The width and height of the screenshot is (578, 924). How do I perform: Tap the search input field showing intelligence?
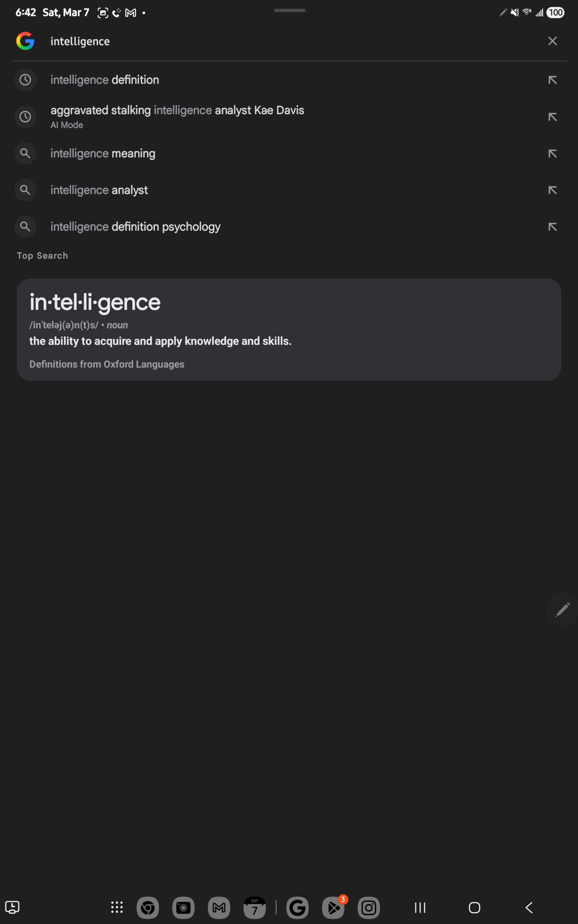(x=191, y=41)
